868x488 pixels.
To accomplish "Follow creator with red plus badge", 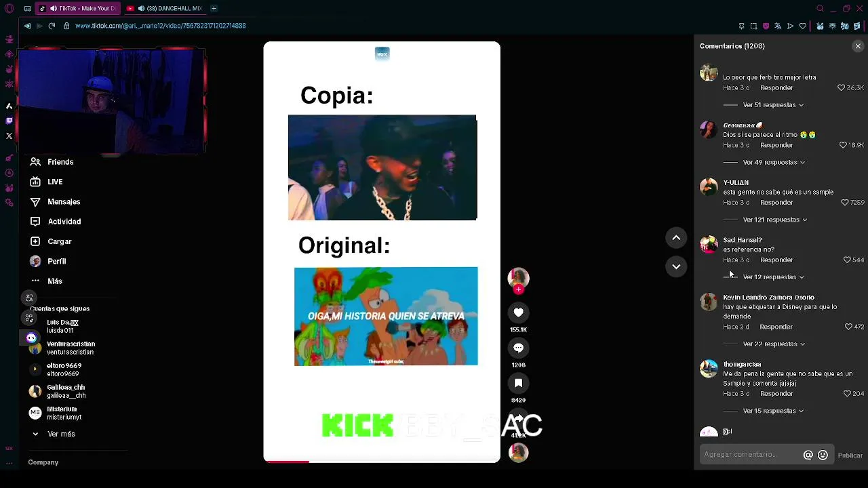I will point(518,290).
